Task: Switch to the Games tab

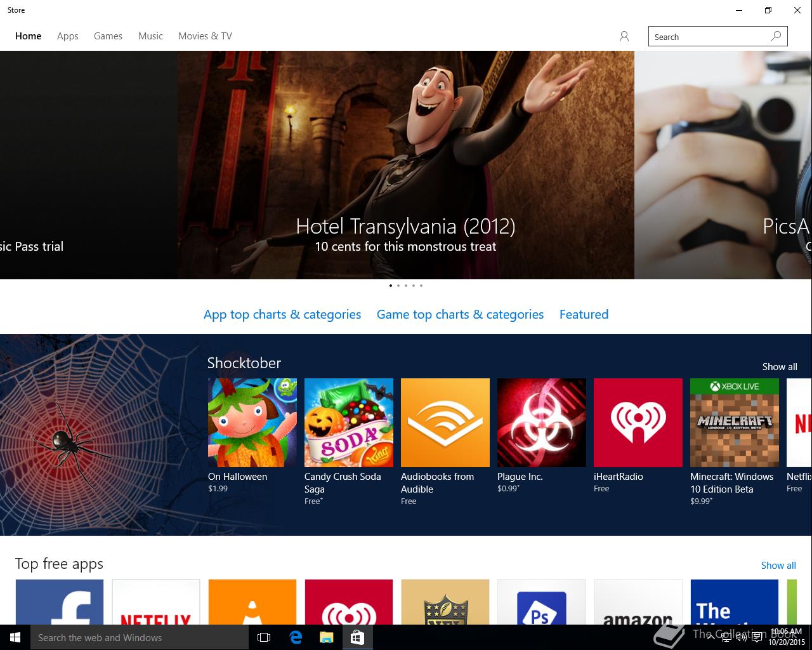Action: pyautogui.click(x=108, y=36)
